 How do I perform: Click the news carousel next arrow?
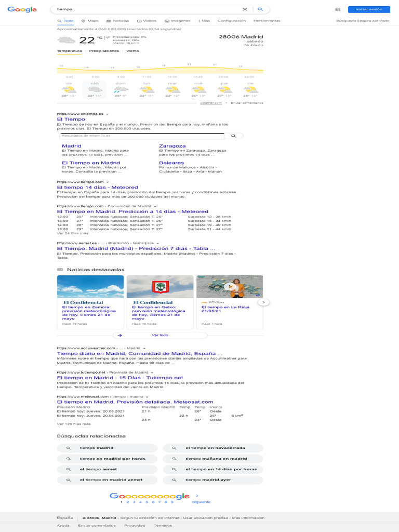click(263, 302)
